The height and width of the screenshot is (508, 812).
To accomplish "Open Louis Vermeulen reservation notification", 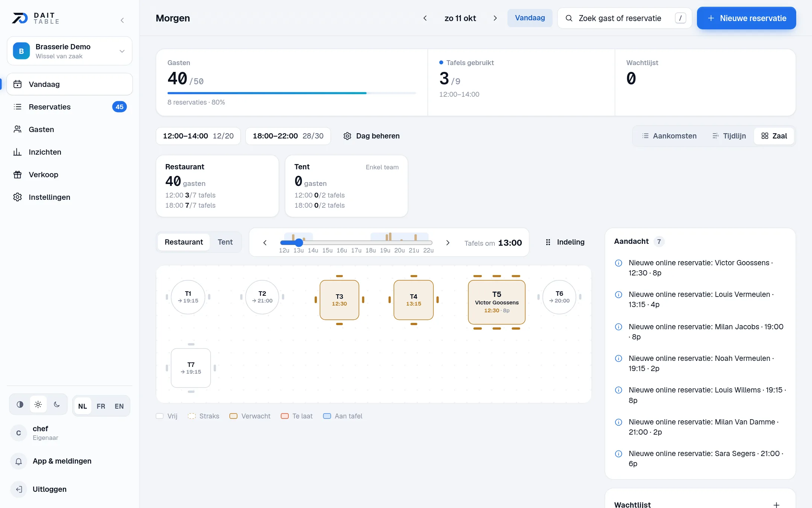I will 700,300.
